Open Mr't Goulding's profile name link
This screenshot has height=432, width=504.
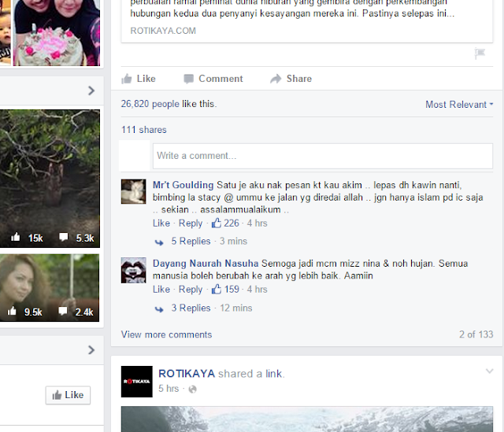pyautogui.click(x=183, y=185)
